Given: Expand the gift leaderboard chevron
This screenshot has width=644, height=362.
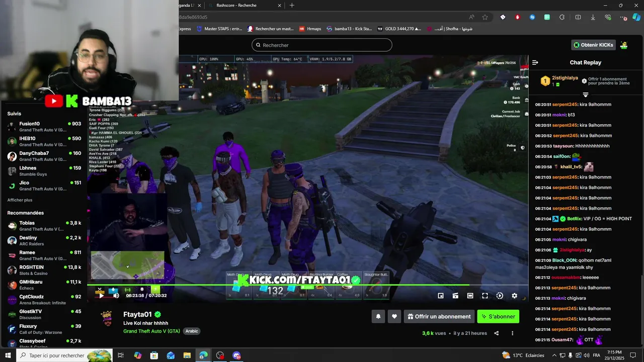Looking at the screenshot, I should [x=586, y=95].
